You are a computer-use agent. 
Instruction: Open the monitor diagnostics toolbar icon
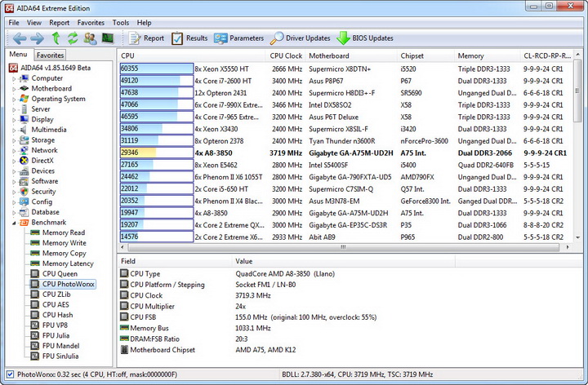tap(108, 38)
